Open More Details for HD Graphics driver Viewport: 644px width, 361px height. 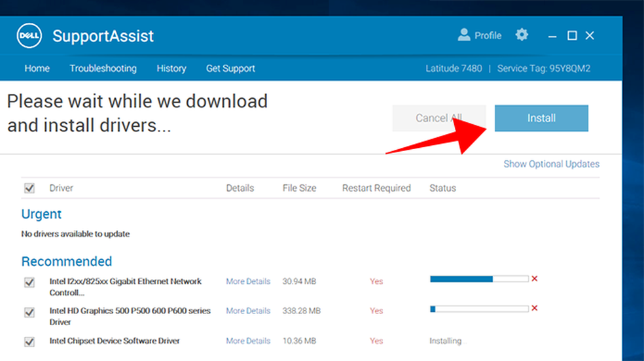(248, 311)
